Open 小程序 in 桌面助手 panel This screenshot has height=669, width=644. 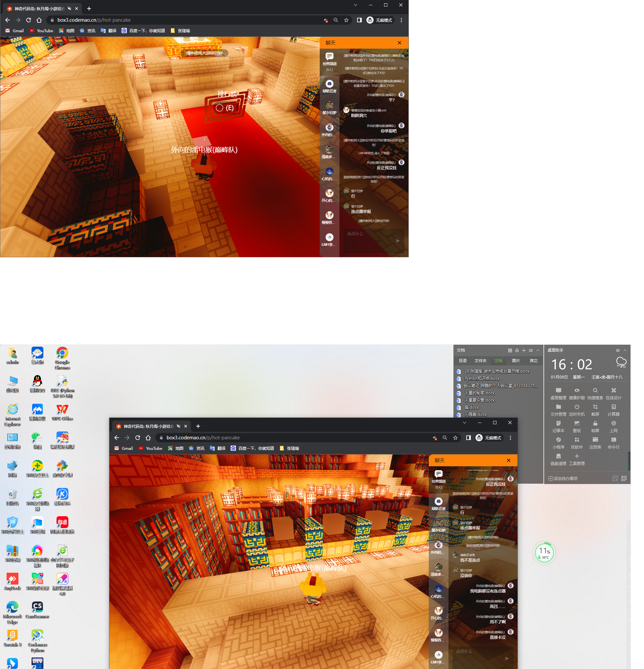(x=558, y=443)
